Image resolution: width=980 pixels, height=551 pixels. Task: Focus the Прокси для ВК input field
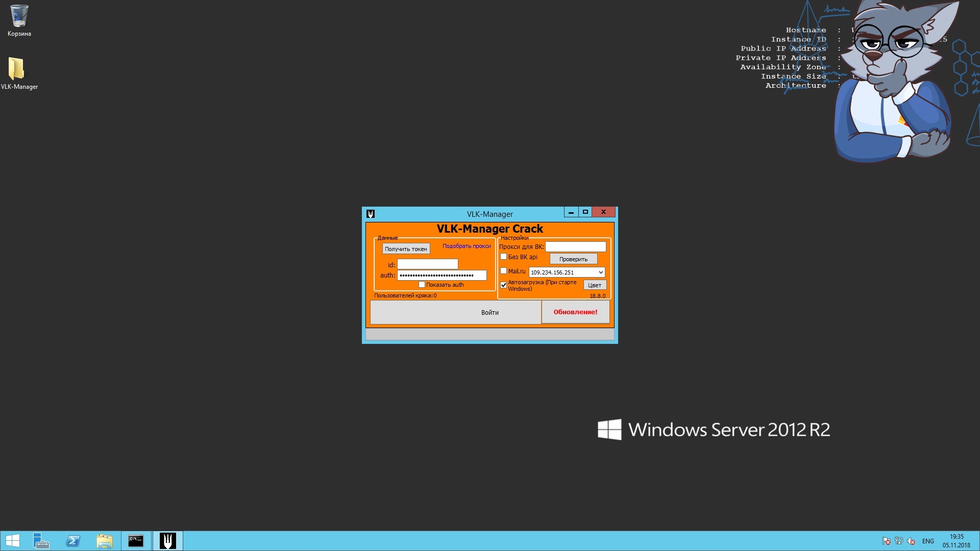[x=576, y=247]
